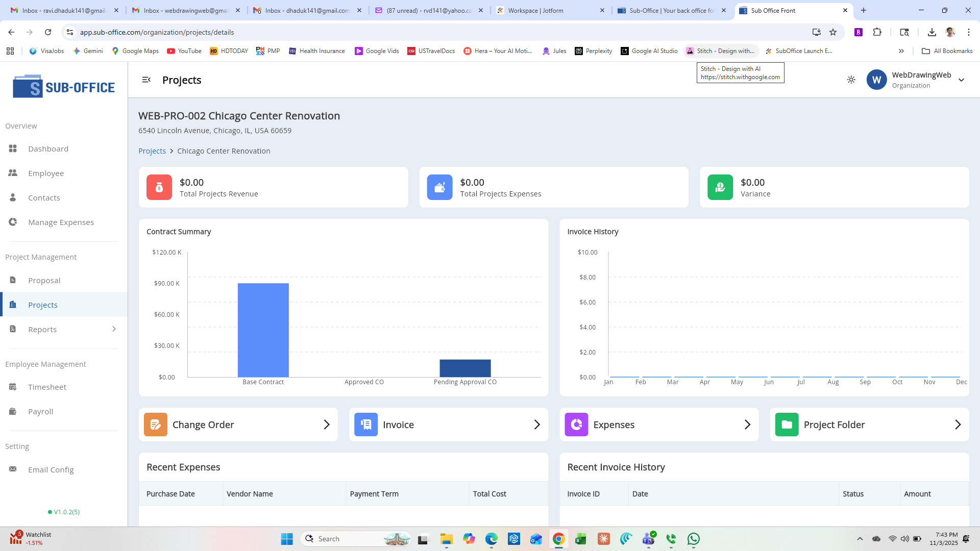The width and height of the screenshot is (980, 551).
Task: Click the Change Order orange icon
Action: [x=156, y=424]
